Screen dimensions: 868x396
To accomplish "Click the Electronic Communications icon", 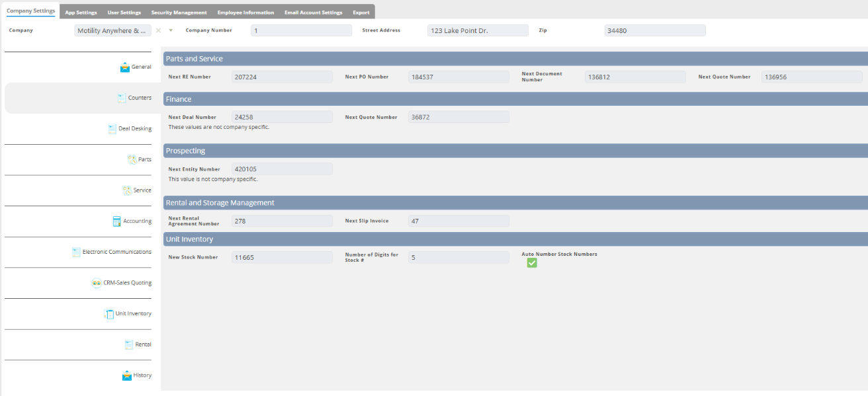I will (76, 252).
